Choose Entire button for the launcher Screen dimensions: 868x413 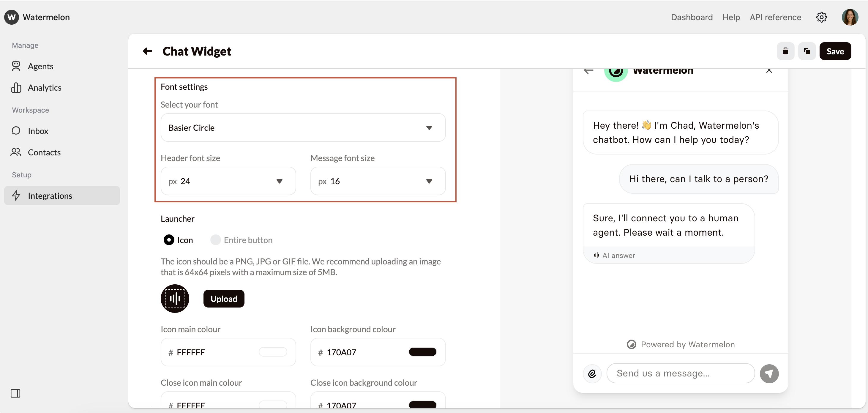tap(216, 240)
